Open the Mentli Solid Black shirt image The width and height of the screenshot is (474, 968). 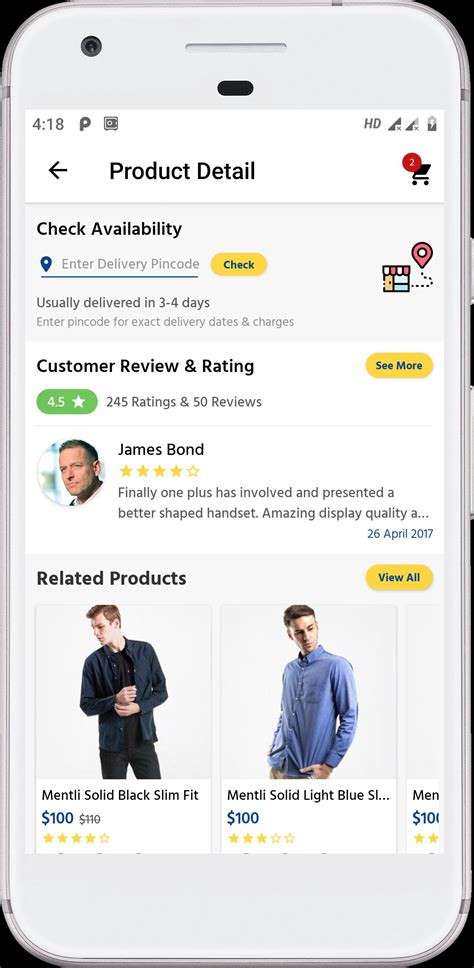[x=123, y=692]
